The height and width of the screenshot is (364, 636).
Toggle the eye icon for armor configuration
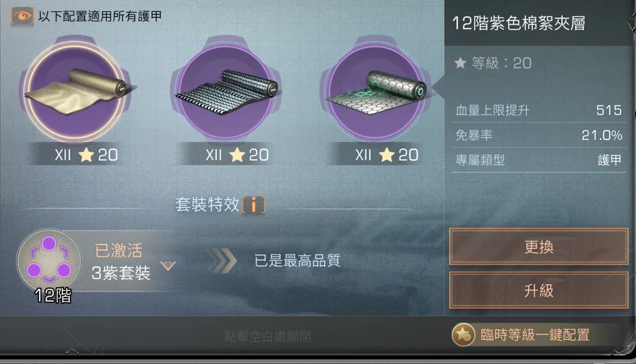coord(23,16)
